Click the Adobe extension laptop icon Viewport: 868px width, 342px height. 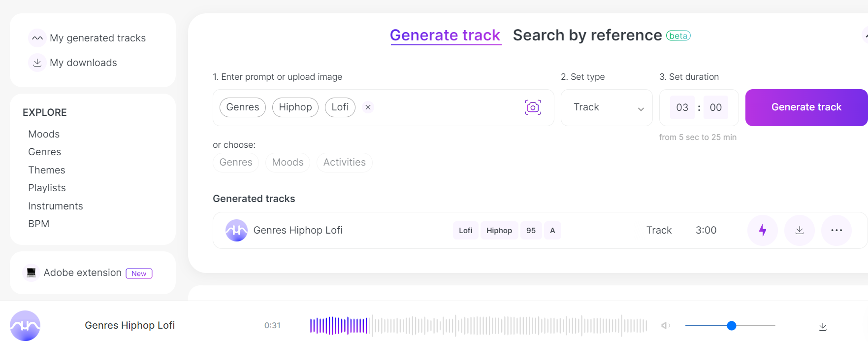pos(31,273)
